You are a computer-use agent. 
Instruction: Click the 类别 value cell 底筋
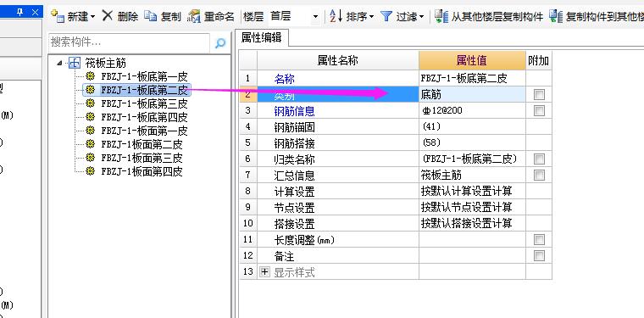pyautogui.click(x=472, y=94)
